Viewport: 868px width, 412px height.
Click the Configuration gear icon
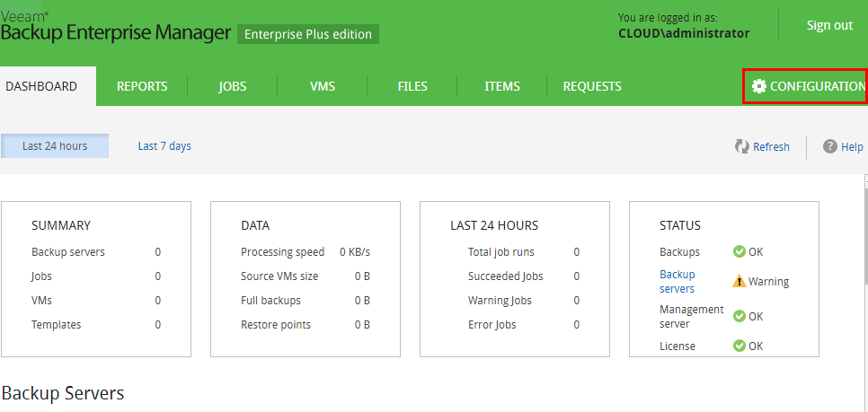tap(759, 86)
